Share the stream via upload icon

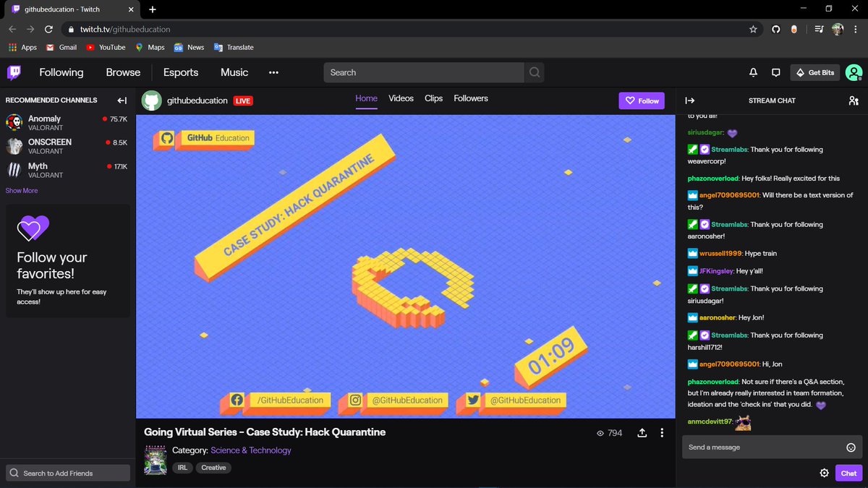642,433
